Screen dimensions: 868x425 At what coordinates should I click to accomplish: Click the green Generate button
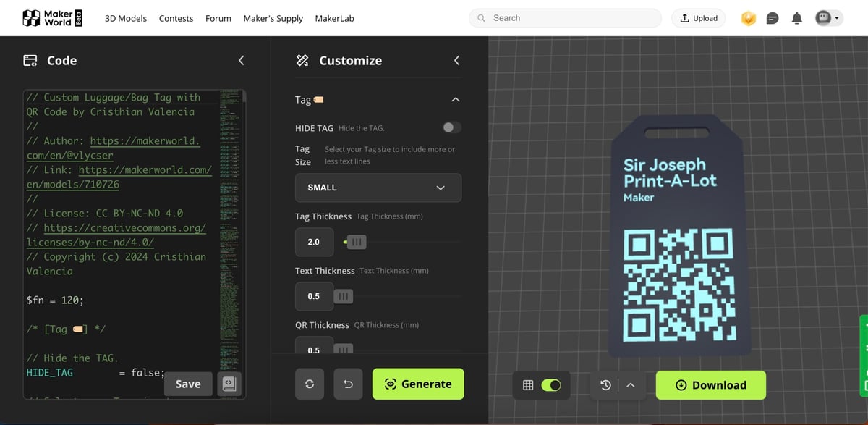tap(418, 384)
